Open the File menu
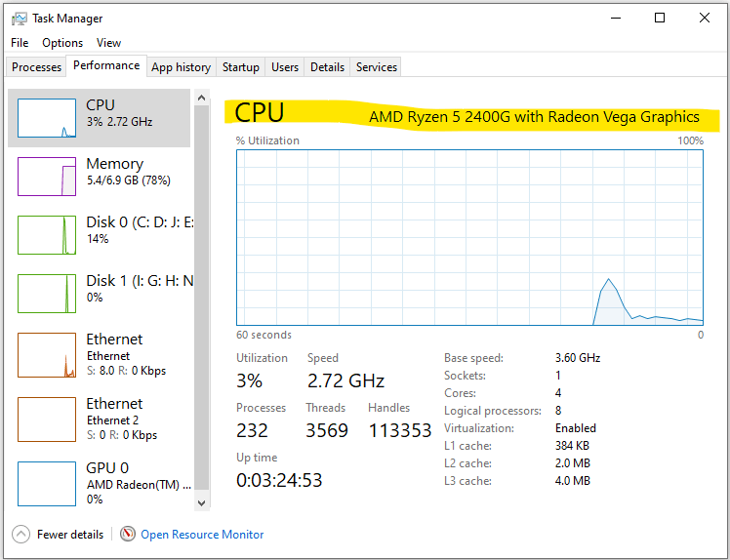Screen dimensions: 730x560 coord(20,43)
